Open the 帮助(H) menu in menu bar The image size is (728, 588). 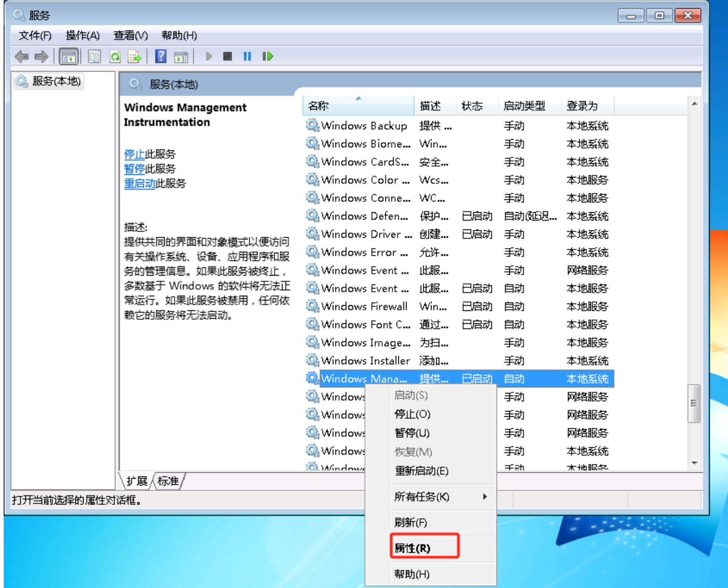(179, 35)
